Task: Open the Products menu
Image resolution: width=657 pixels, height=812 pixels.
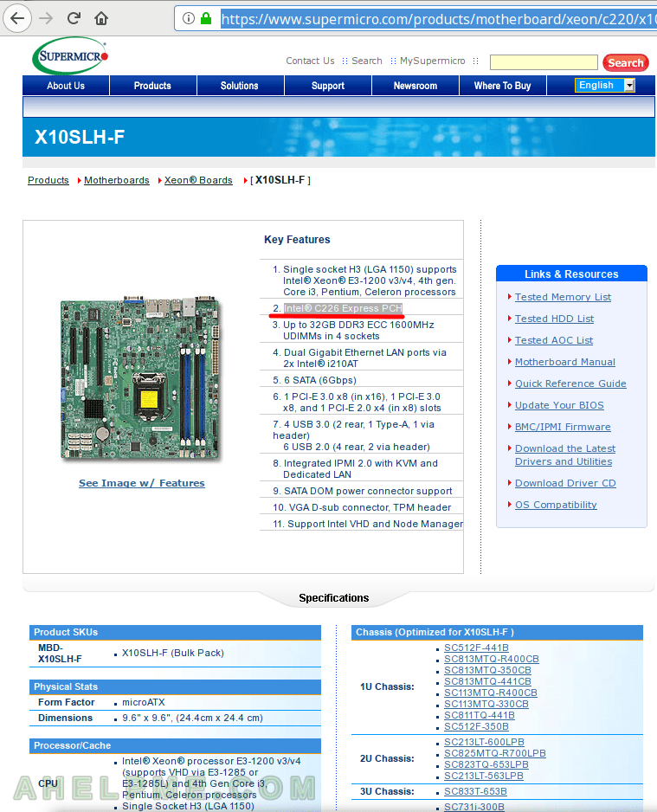Action: pyautogui.click(x=152, y=86)
